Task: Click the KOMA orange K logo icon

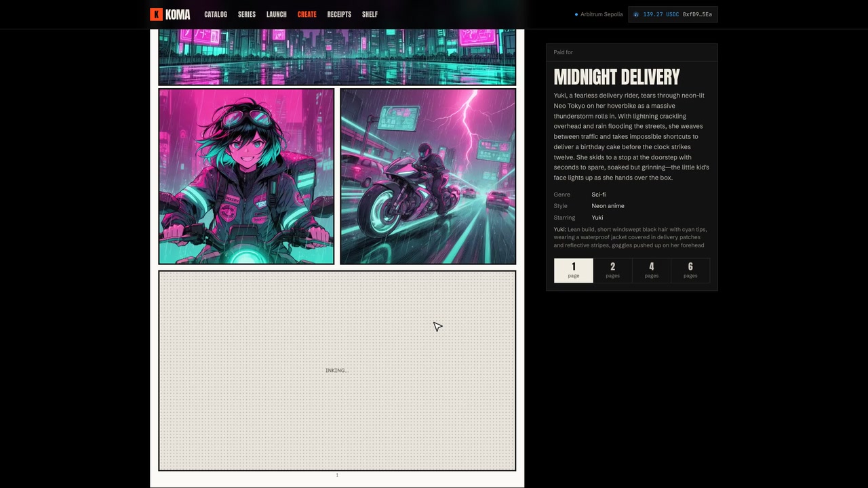Action: pyautogui.click(x=156, y=14)
